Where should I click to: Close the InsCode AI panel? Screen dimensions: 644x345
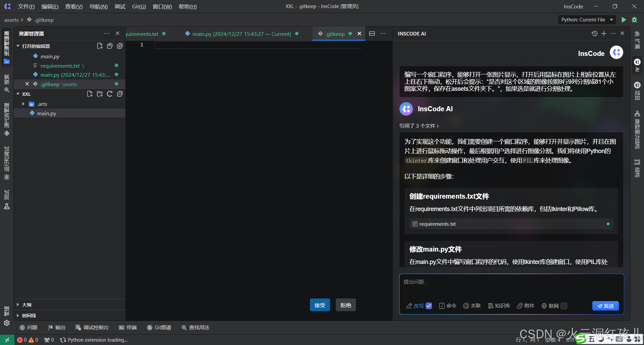pos(623,33)
